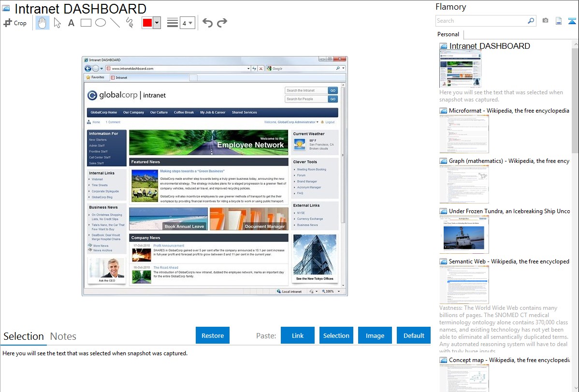Click the 'Microformat - Wikipedia' title text
Viewport: 579px width, 392px height.
point(509,111)
